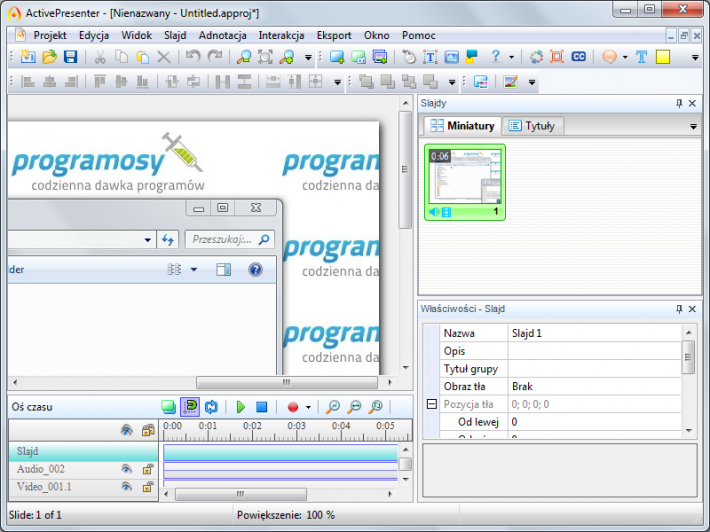Pick the yellow fill color swatch
This screenshot has height=532, width=710.
tap(663, 57)
